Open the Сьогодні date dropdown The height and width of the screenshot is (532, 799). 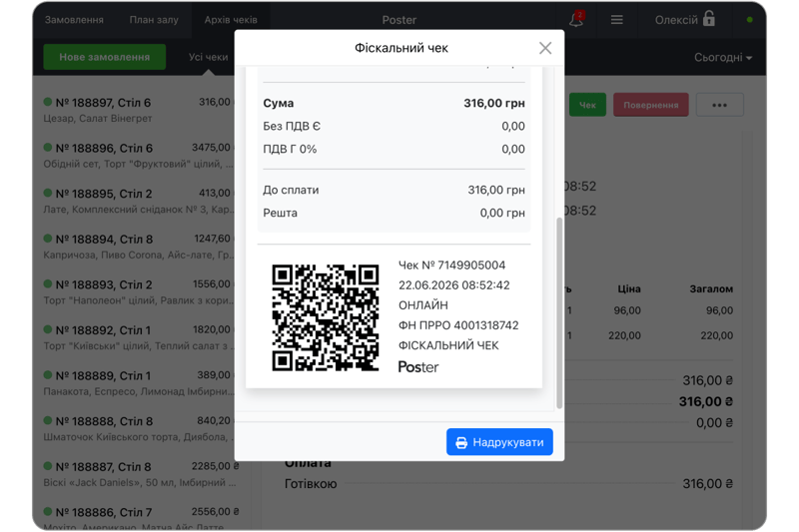722,57
